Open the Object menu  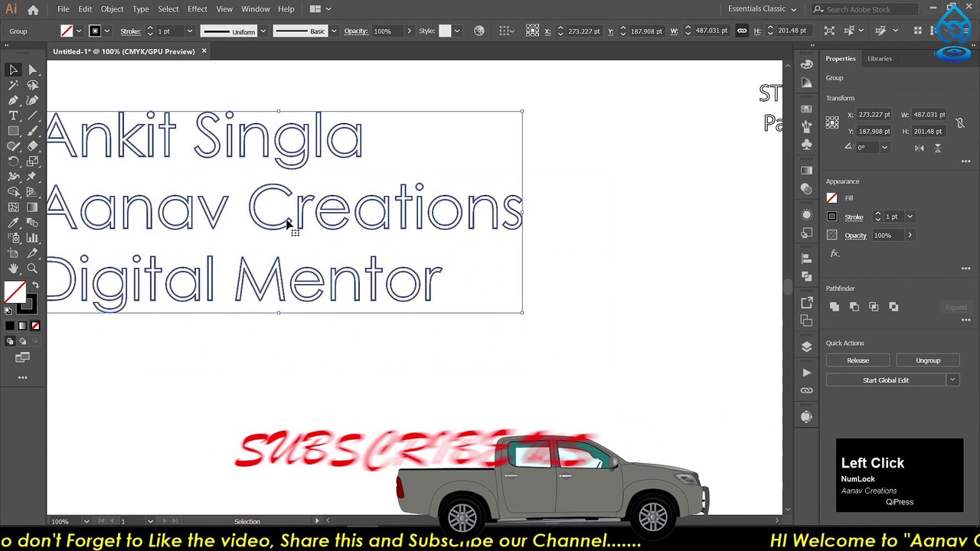[112, 9]
